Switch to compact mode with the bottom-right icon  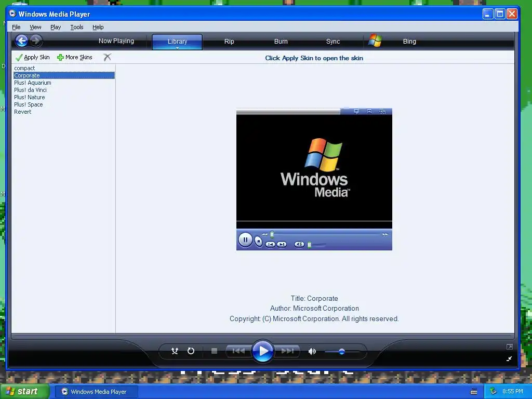(509, 358)
